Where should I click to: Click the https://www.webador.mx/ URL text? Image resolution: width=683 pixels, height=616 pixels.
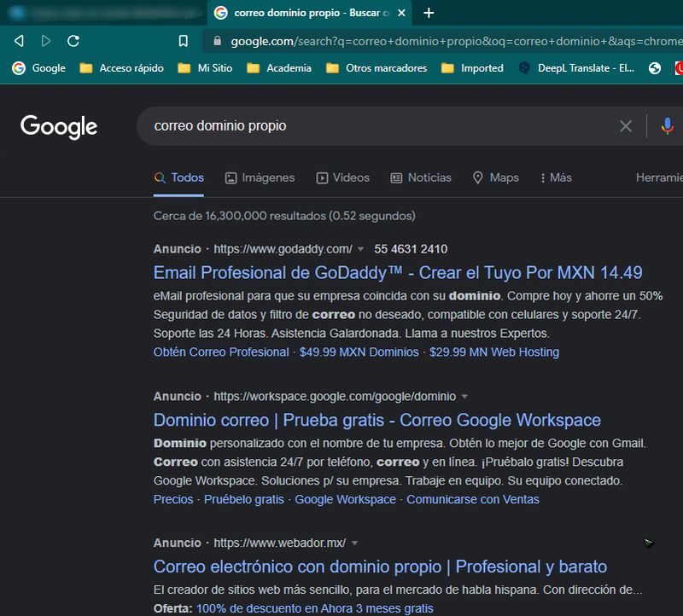click(280, 543)
